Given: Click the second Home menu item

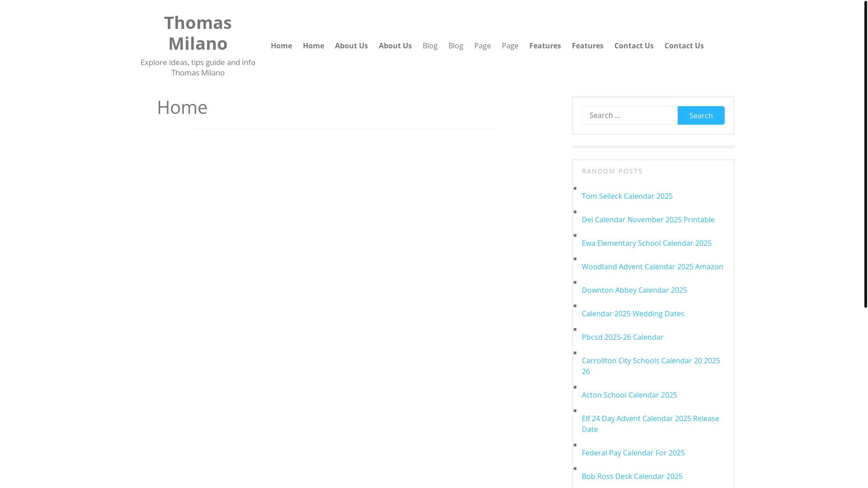Looking at the screenshot, I should [313, 46].
